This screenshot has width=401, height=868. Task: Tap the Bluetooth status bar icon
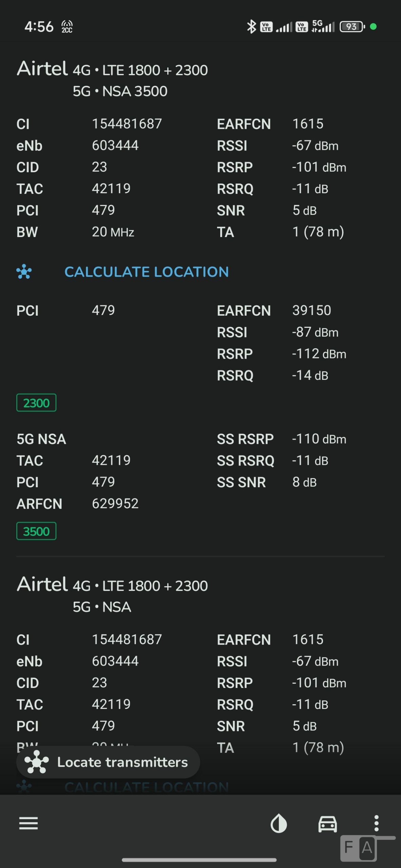coord(251,26)
